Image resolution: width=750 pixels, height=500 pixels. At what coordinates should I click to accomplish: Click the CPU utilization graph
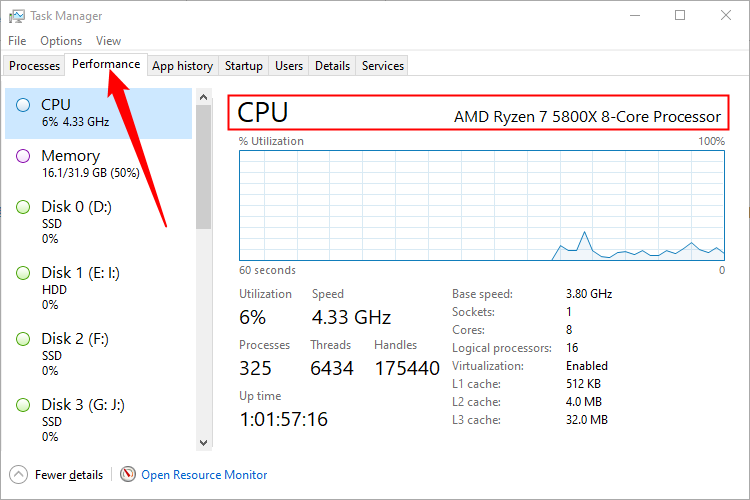[x=482, y=205]
